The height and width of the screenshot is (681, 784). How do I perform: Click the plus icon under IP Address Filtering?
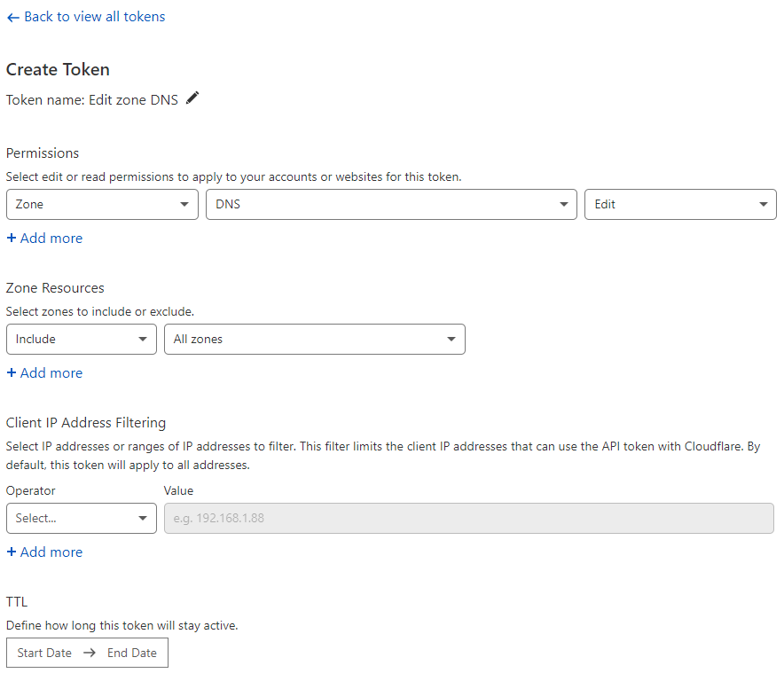click(x=11, y=552)
